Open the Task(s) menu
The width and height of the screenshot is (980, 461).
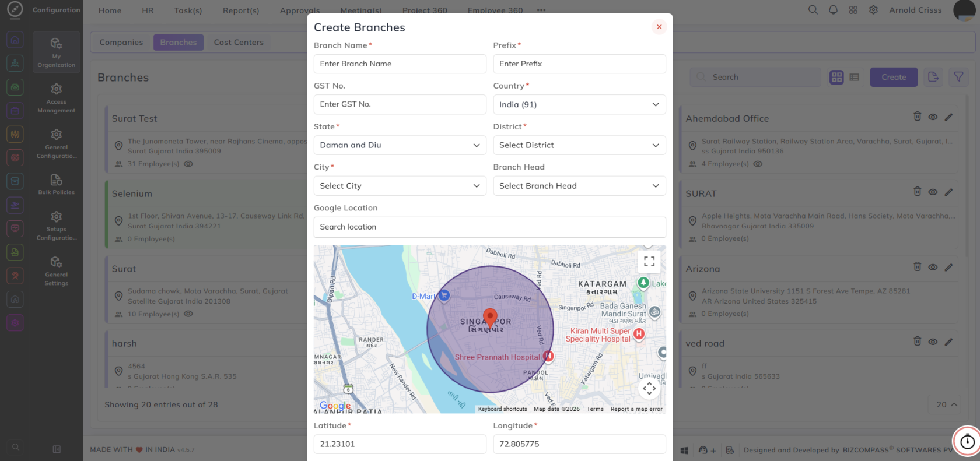[188, 10]
